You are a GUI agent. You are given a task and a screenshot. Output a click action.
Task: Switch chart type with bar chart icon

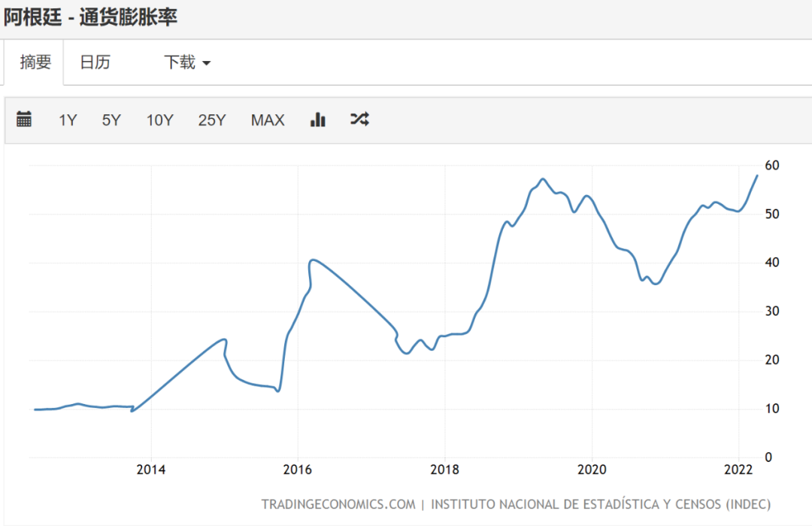pos(317,119)
